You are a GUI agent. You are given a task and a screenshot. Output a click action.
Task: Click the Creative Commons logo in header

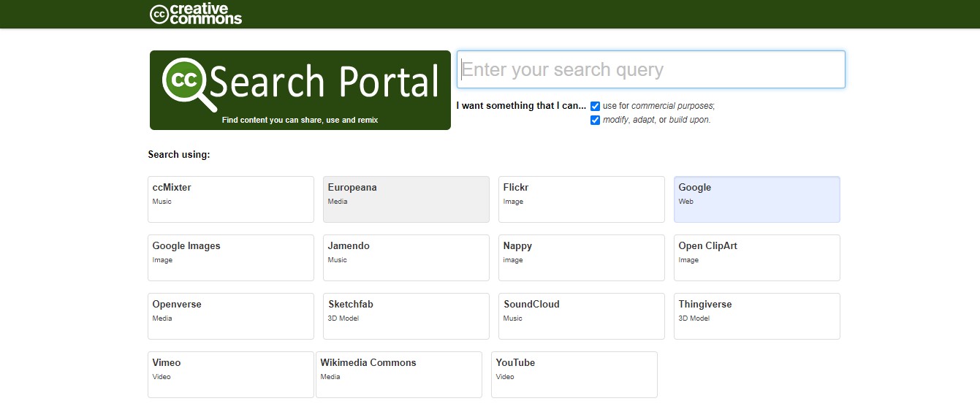[195, 14]
